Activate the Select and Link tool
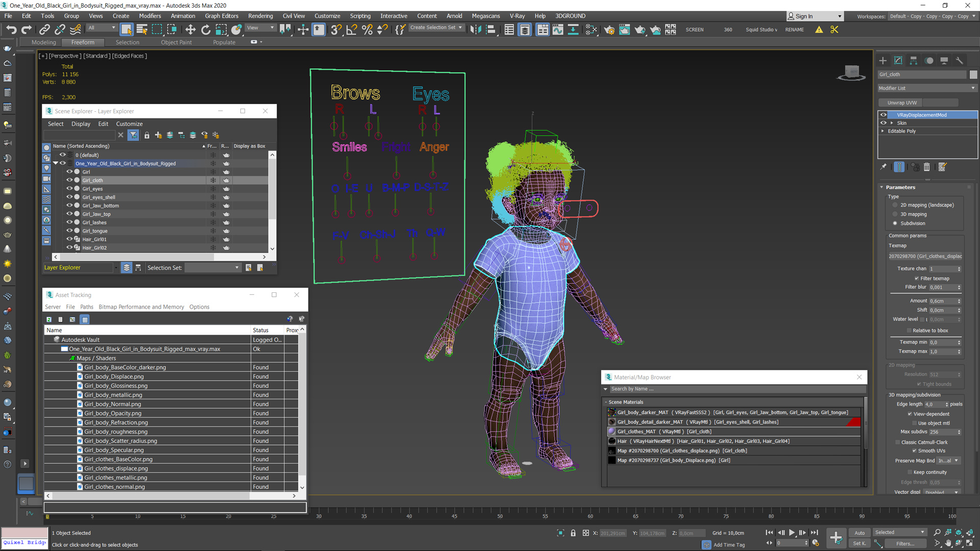The height and width of the screenshot is (551, 980). (x=44, y=30)
